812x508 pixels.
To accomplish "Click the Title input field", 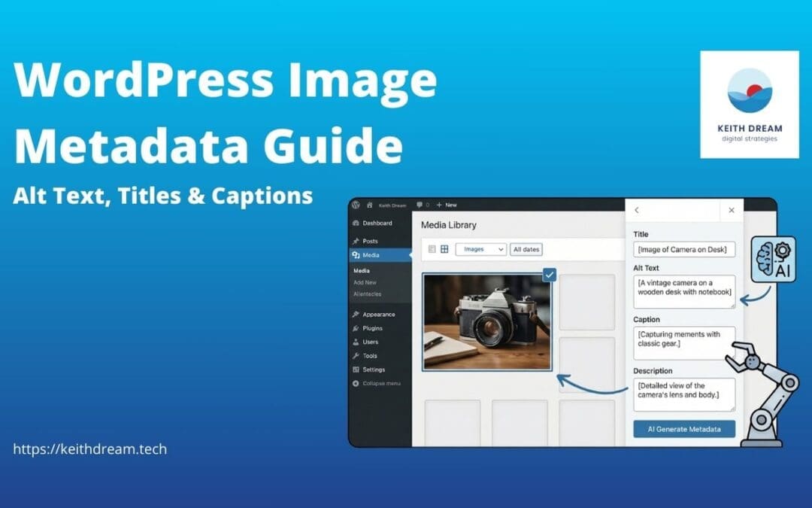I will point(684,249).
